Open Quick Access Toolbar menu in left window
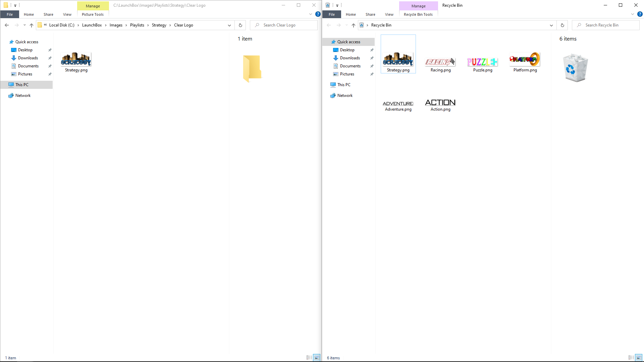 click(15, 5)
